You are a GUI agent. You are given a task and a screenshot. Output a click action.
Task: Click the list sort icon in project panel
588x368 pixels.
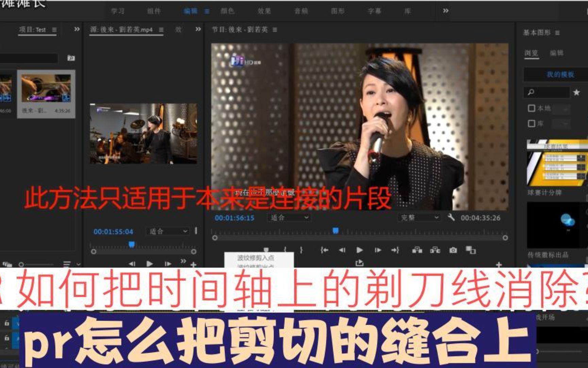click(67, 264)
